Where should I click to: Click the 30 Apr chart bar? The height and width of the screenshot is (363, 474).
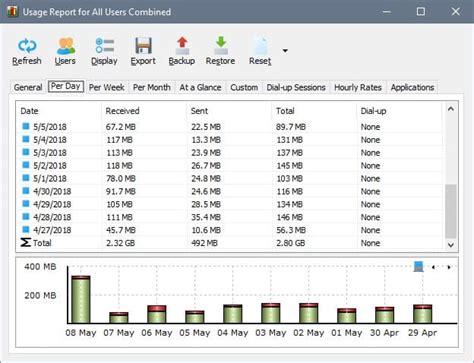click(385, 315)
